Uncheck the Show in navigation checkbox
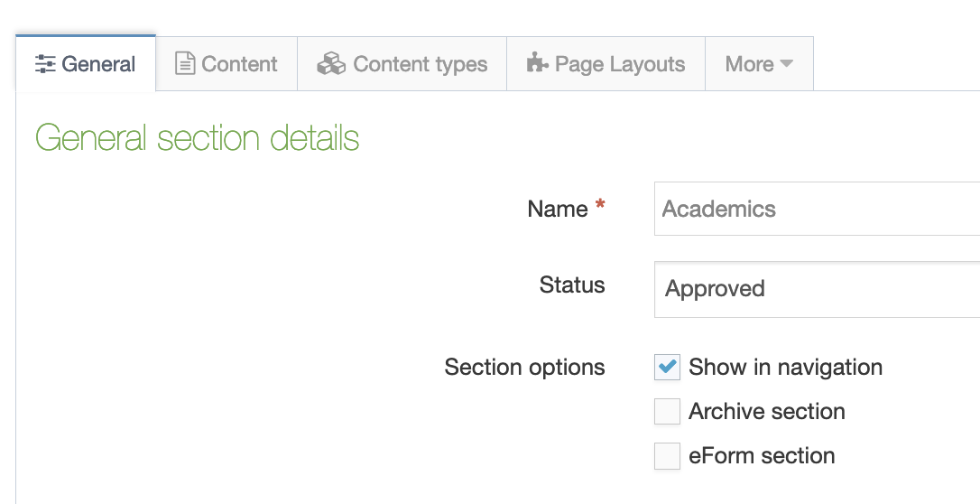The height and width of the screenshot is (504, 980). click(667, 368)
